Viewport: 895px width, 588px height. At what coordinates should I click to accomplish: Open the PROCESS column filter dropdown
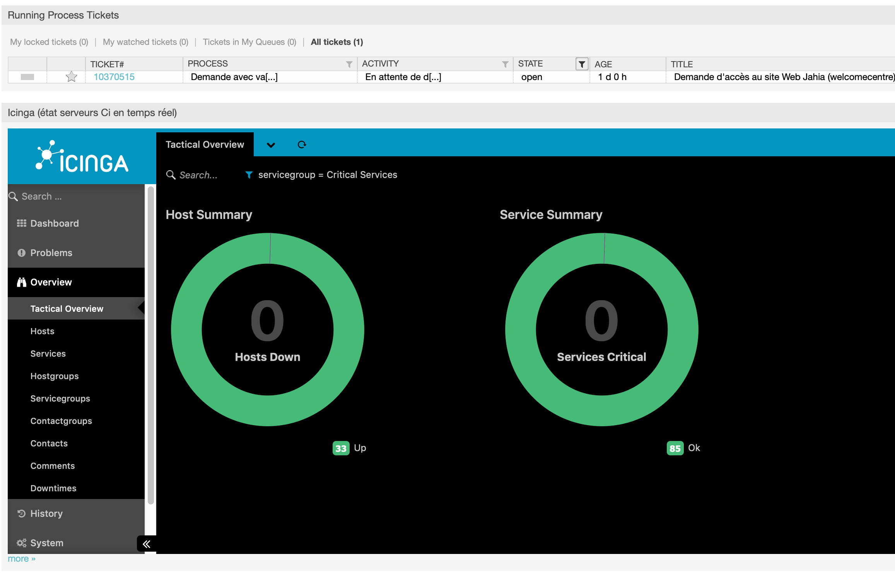(349, 64)
